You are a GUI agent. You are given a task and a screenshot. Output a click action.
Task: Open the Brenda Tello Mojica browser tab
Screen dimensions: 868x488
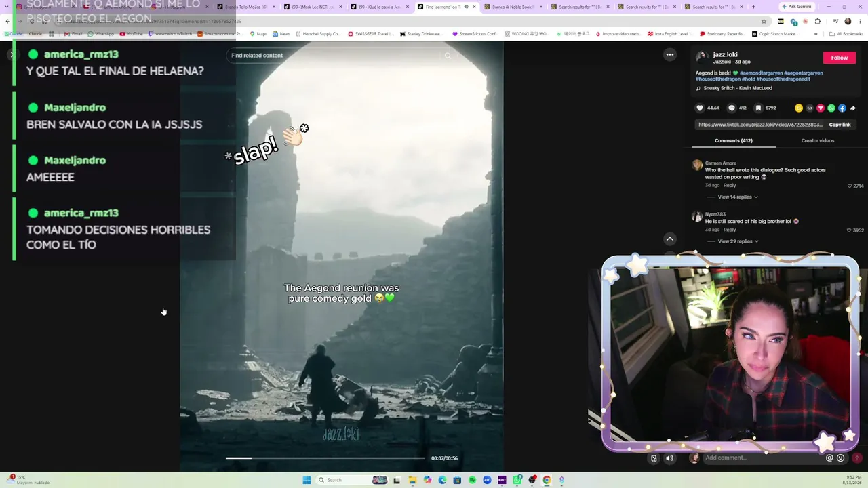click(245, 7)
